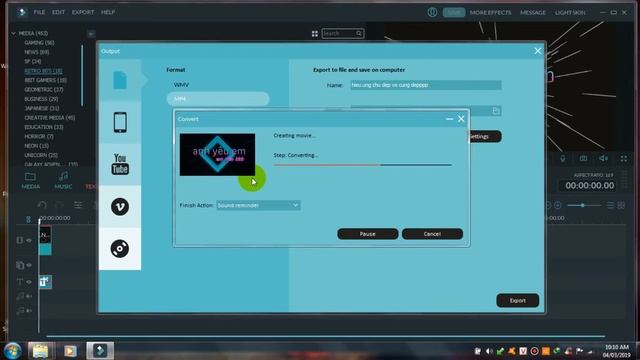The image size is (640, 360).
Task: Select the video clip on timeline
Action: [x=45, y=241]
